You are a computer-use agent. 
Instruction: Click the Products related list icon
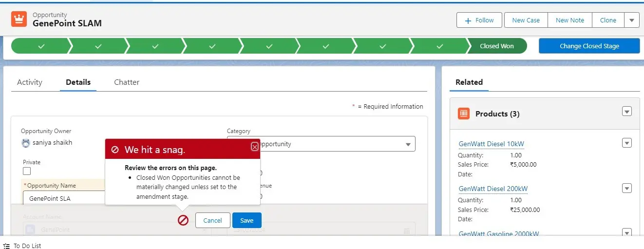(x=464, y=114)
